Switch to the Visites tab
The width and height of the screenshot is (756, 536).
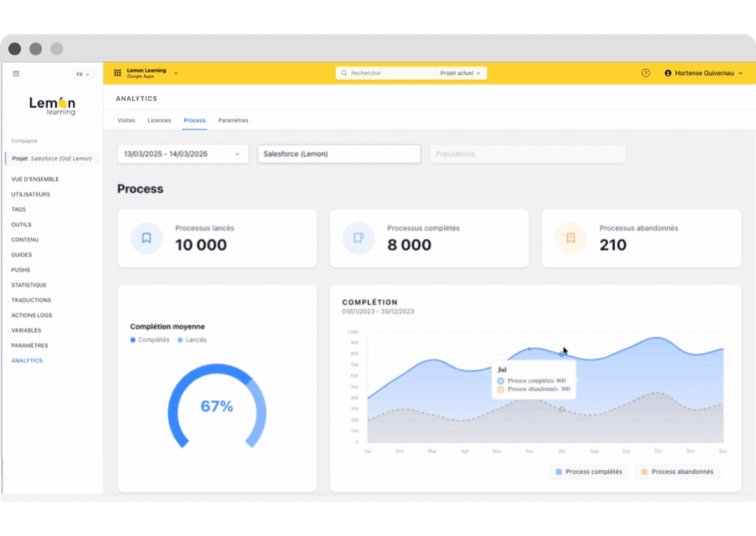(x=126, y=120)
